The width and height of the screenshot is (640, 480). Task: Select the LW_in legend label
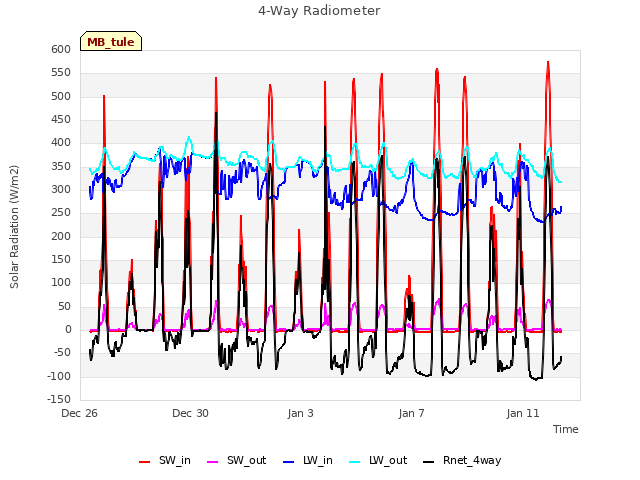click(318, 460)
